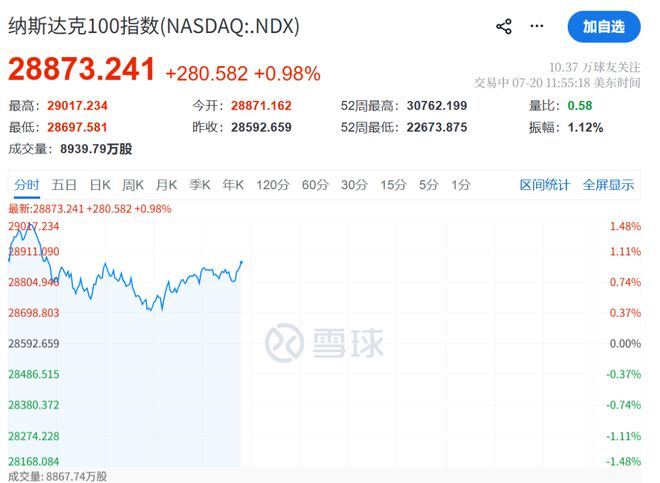Select the 15分 interval tab
Screen dimensions: 660x483
[x=394, y=185]
